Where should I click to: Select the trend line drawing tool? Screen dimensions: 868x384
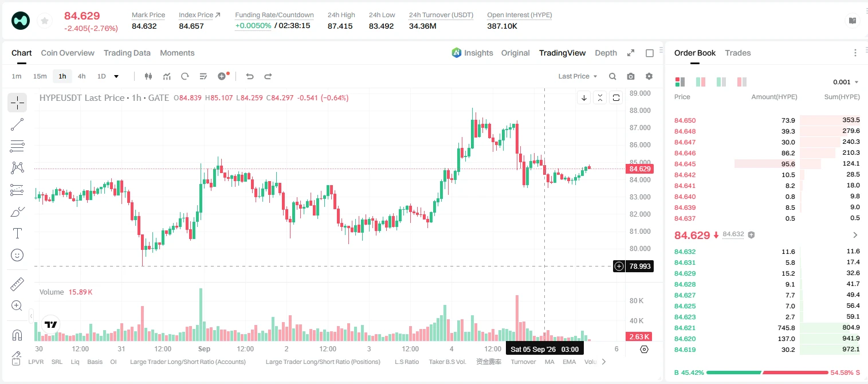pos(17,124)
